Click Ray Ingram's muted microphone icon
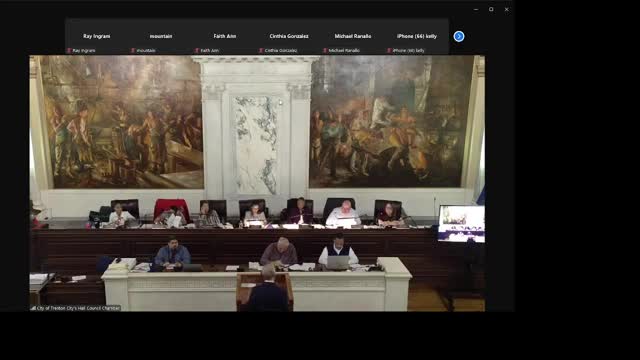Screen dimensions: 640x360 click(69, 51)
